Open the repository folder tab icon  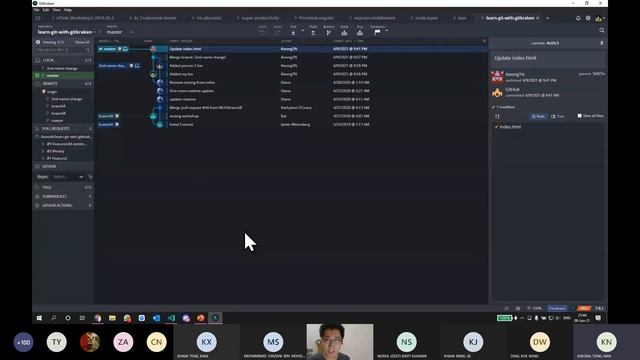click(38, 18)
